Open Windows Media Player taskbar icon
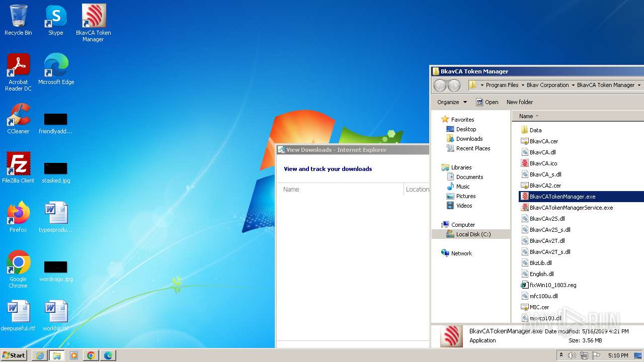The width and height of the screenshot is (644, 362). [74, 355]
